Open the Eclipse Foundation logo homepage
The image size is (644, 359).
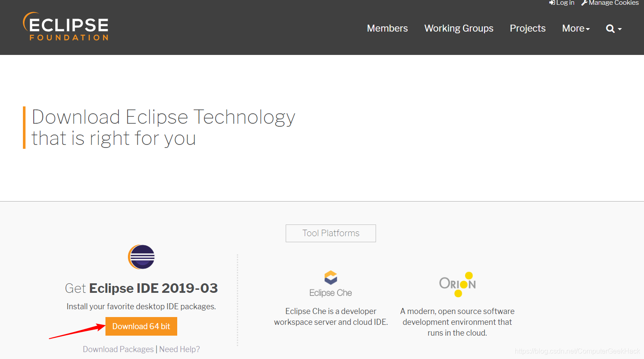(66, 27)
